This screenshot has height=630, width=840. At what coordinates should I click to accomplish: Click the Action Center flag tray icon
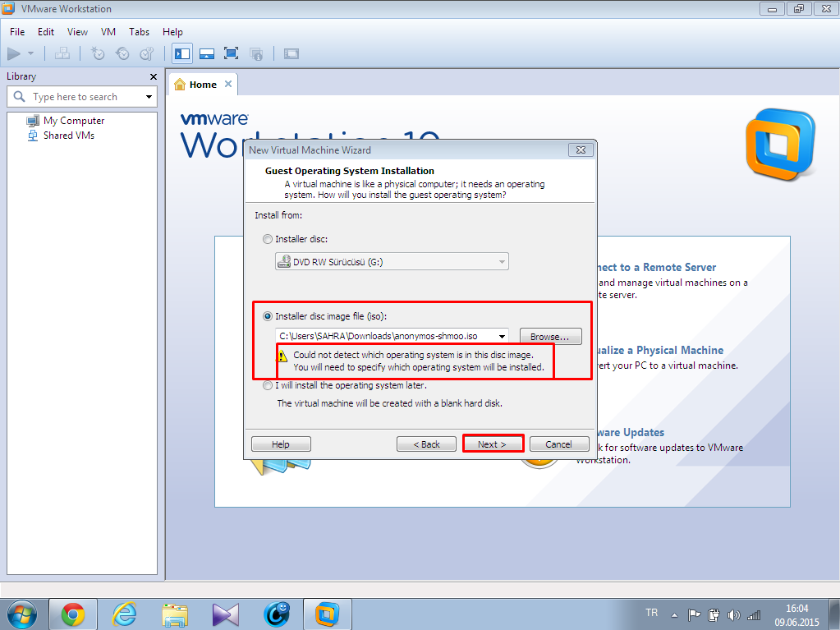(694, 615)
